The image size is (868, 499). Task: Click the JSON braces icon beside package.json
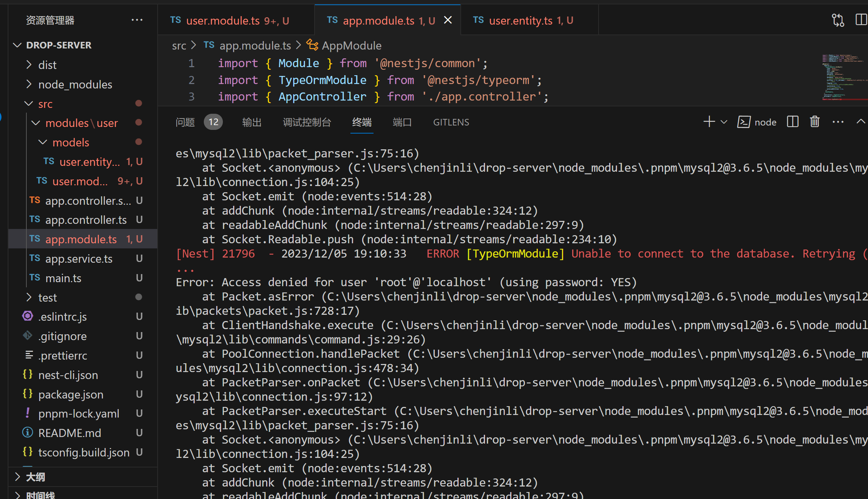tap(27, 394)
